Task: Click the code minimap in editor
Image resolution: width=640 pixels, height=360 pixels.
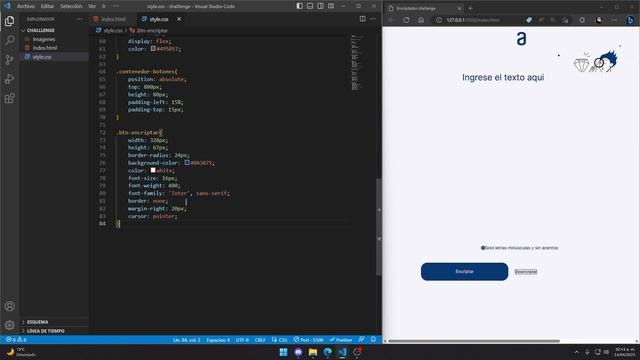Action: [356, 62]
